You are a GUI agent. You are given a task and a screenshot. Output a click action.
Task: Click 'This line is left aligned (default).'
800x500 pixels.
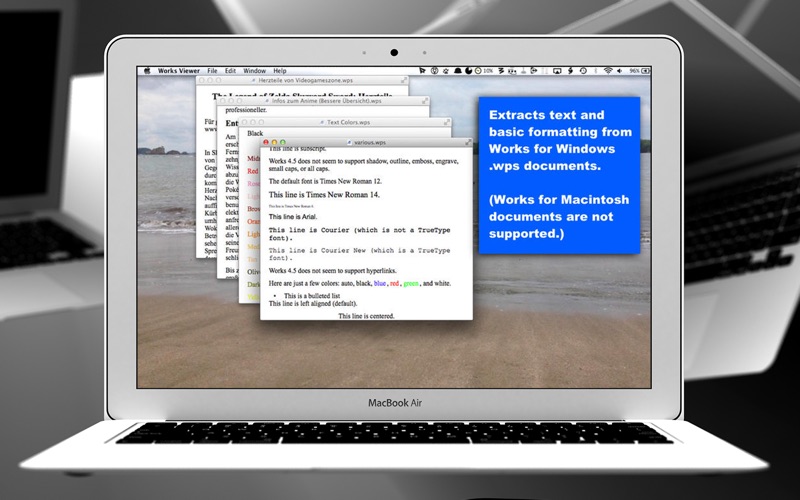(x=313, y=304)
